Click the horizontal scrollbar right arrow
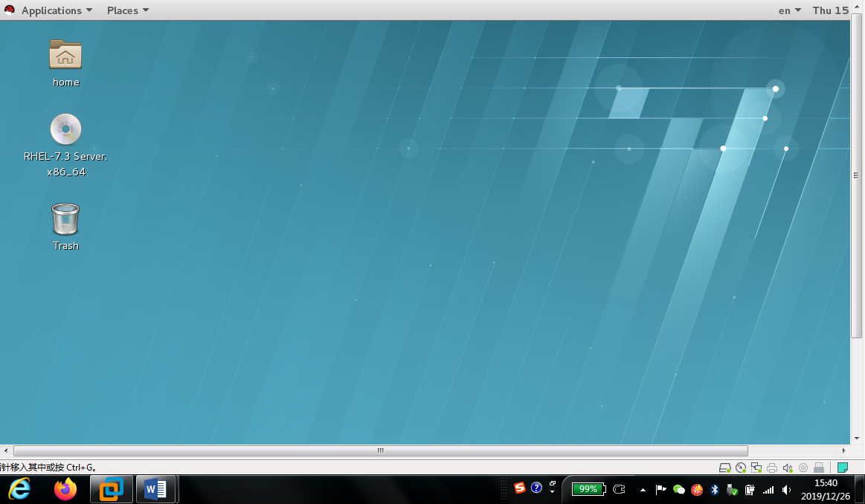 coord(843,450)
